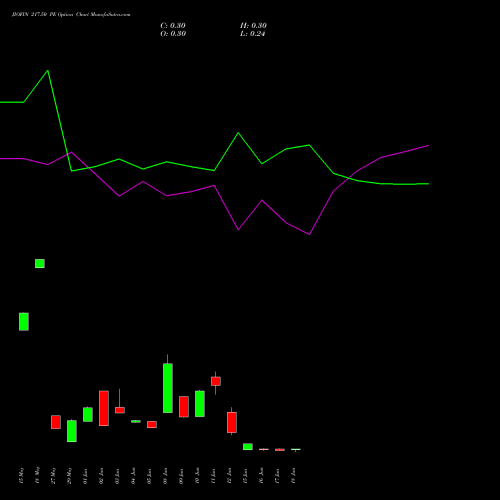This screenshot has width=500, height=500.
Task: Click the green line's highest peak
Action: [48, 71]
